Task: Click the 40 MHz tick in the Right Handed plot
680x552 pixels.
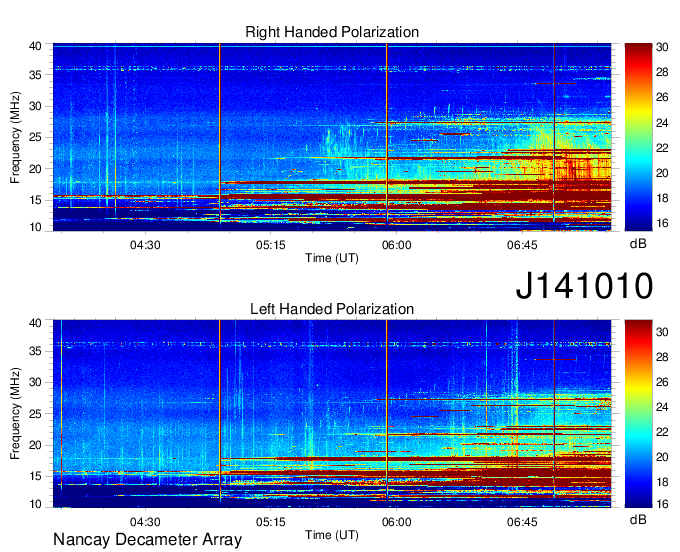Action: pyautogui.click(x=35, y=46)
